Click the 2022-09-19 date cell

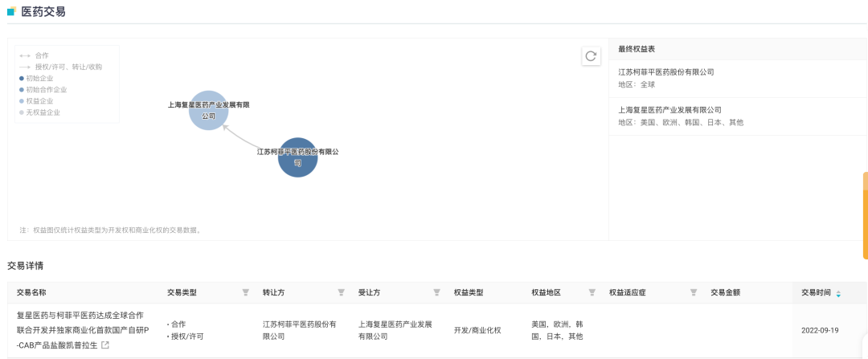pos(820,330)
